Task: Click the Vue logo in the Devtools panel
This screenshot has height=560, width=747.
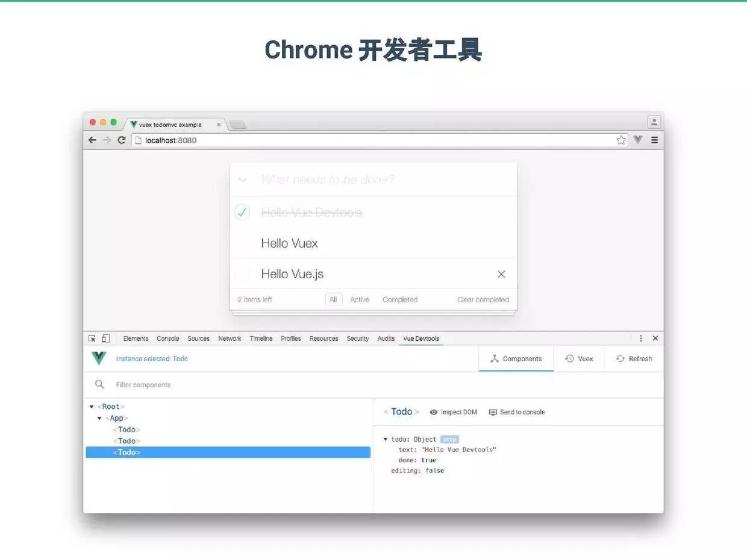Action: click(98, 358)
